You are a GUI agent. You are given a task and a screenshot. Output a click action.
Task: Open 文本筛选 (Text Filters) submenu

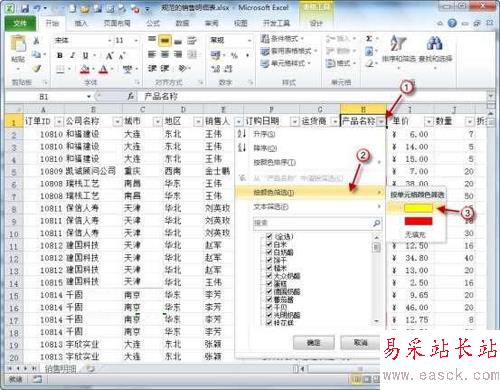pyautogui.click(x=310, y=207)
